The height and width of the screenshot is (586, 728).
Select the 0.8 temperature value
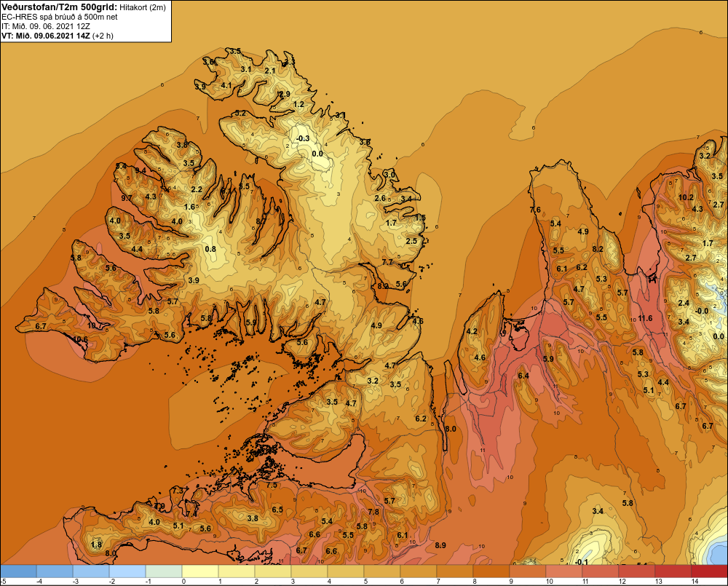tap(210, 249)
